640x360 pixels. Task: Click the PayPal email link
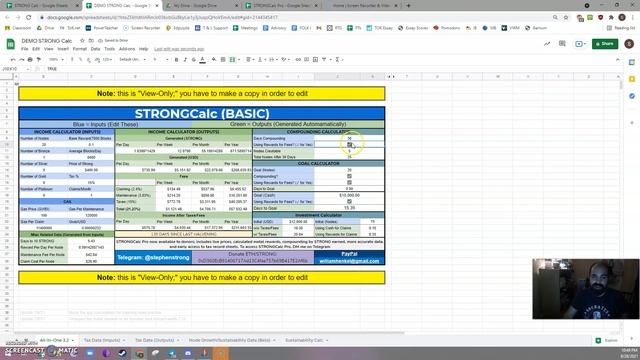(x=349, y=261)
